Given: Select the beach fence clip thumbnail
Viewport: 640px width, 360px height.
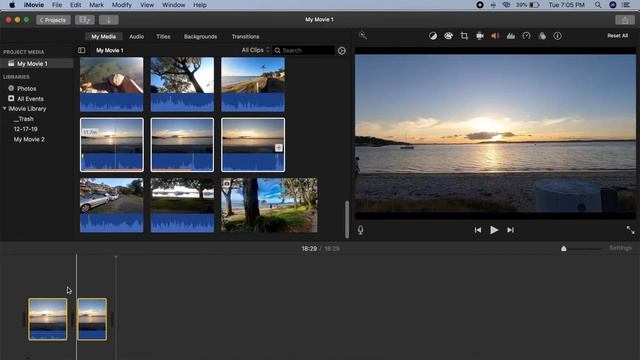Looking at the screenshot, I should click(x=253, y=84).
